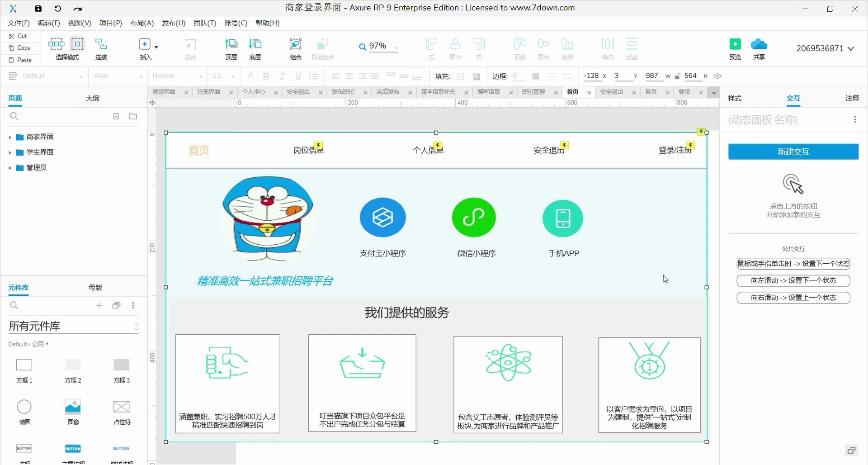The height and width of the screenshot is (465, 868).
Task: Click 鼠标或手指单击时 common interaction
Action: [793, 264]
